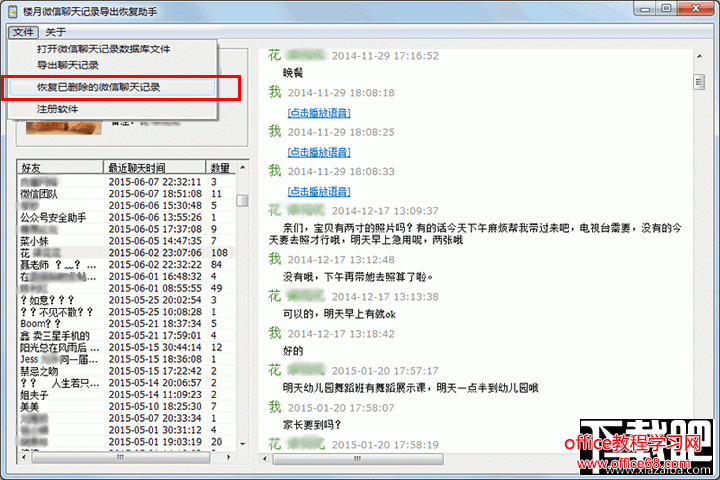Select the 鑫 卖三星手机的 friend row
This screenshot has width=720, height=480.
[x=127, y=336]
